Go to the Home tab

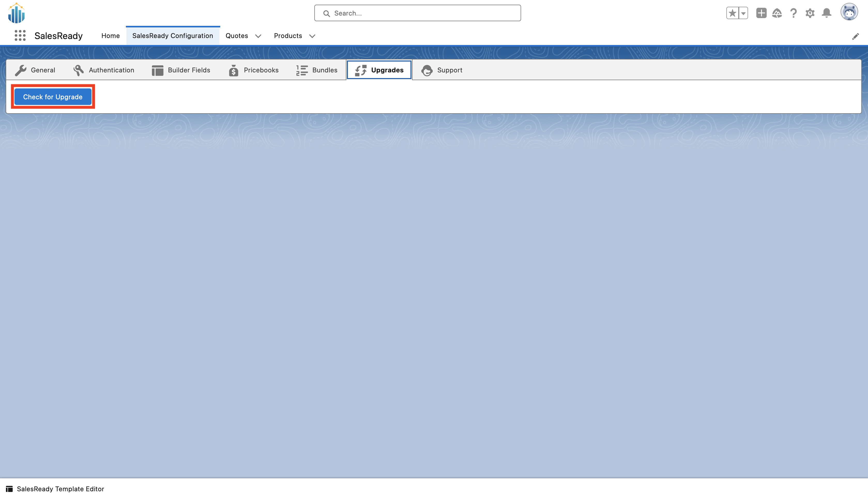pyautogui.click(x=110, y=36)
